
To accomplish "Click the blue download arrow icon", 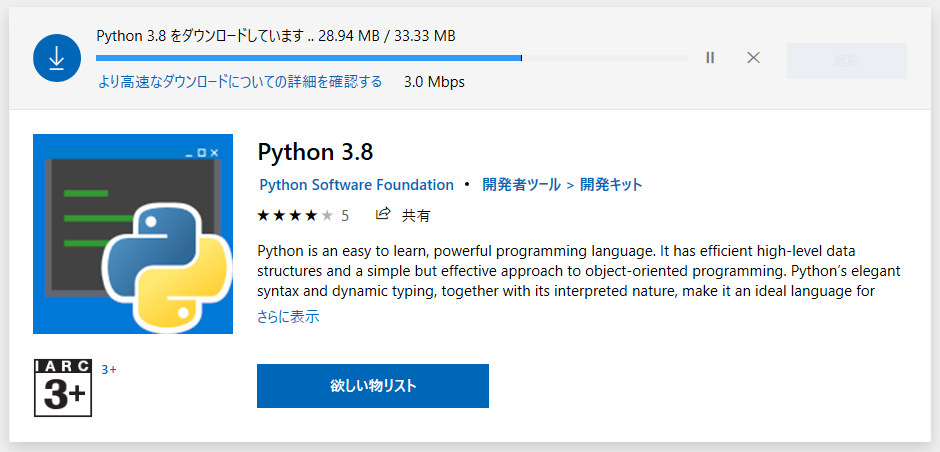I will click(x=57, y=58).
